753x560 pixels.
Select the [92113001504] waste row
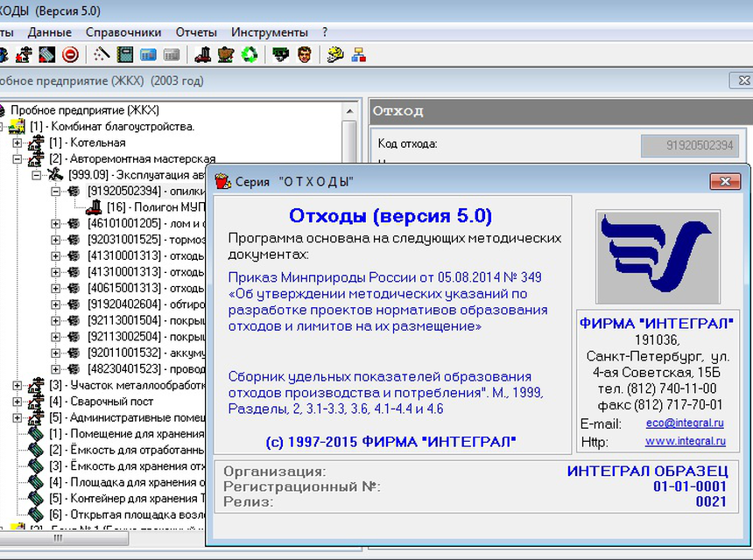click(x=146, y=320)
